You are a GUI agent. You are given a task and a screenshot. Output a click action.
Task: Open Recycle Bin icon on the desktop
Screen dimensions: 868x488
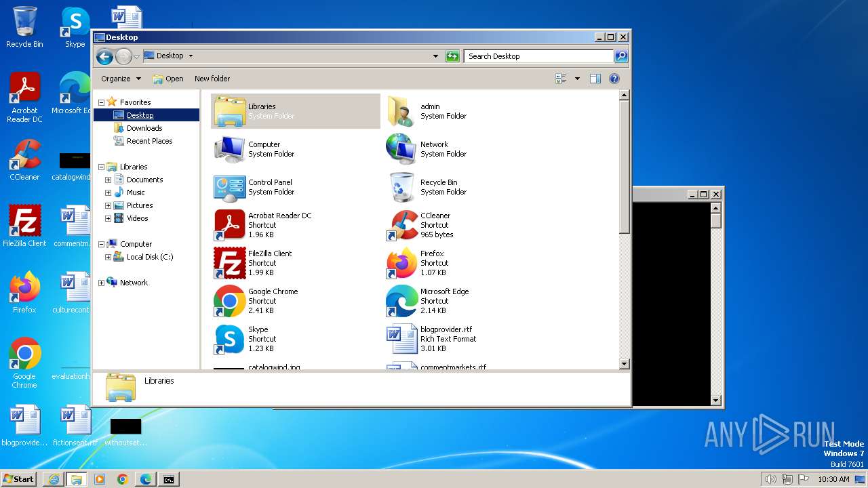tap(24, 28)
